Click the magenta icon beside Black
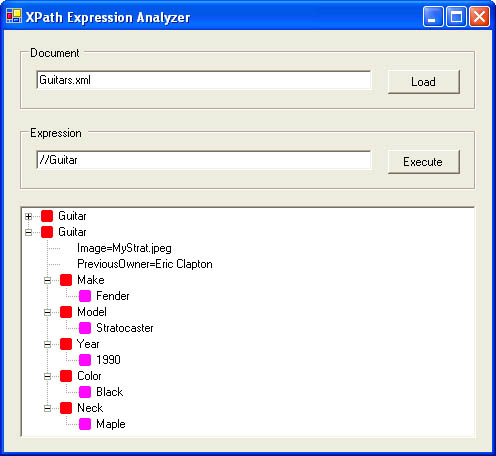Image resolution: width=496 pixels, height=456 pixels. (85, 392)
